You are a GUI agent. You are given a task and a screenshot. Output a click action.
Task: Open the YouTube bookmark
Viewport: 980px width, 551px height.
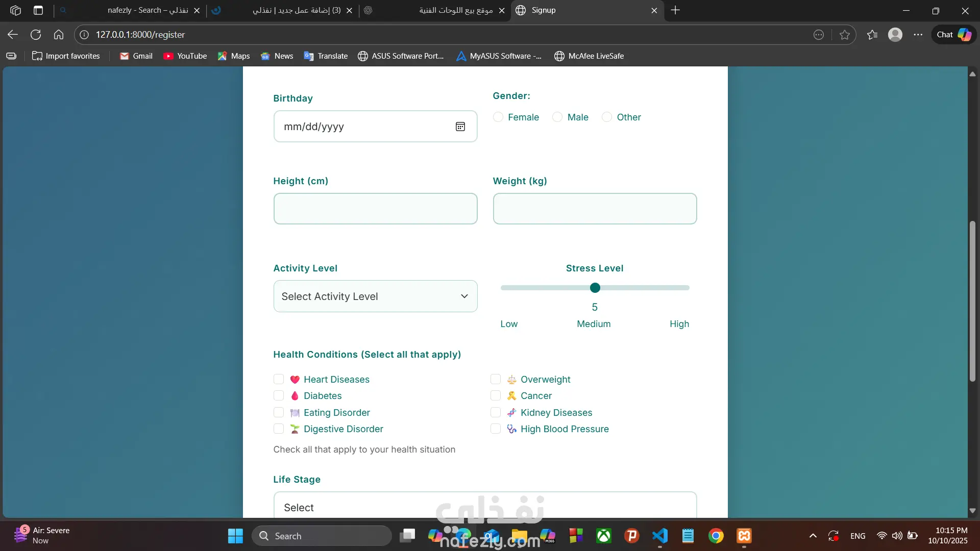[185, 56]
